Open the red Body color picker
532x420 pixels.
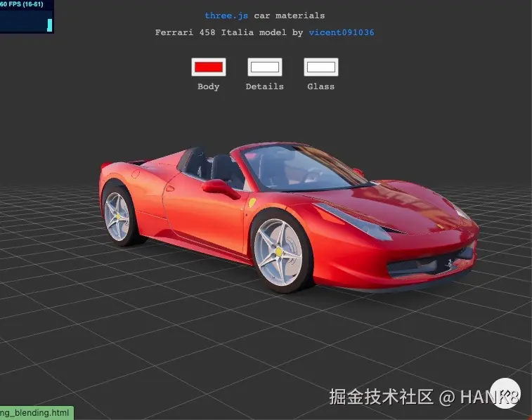coord(209,67)
